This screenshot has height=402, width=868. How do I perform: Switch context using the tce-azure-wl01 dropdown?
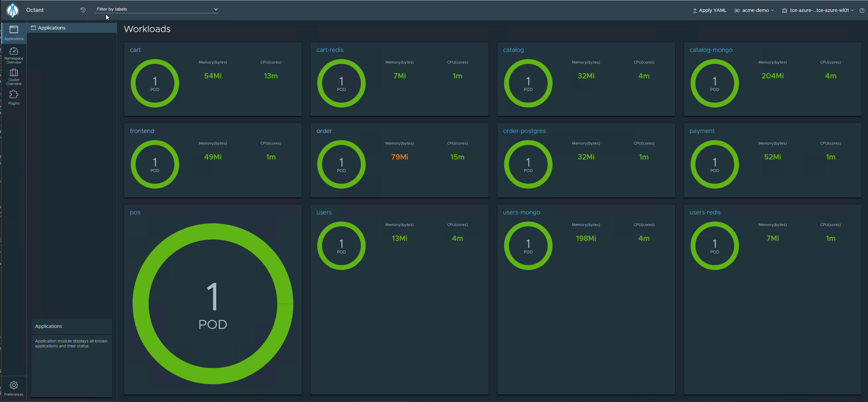pos(818,10)
